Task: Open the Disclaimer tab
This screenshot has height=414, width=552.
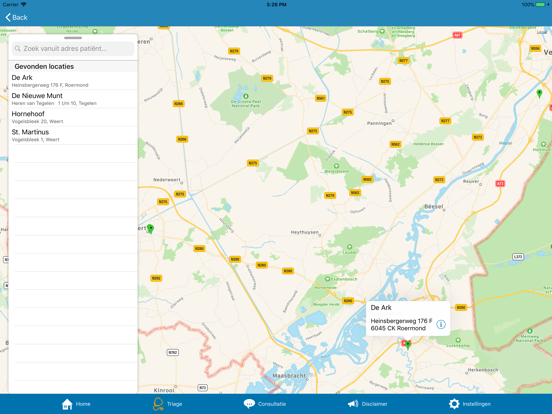Action: click(x=368, y=404)
